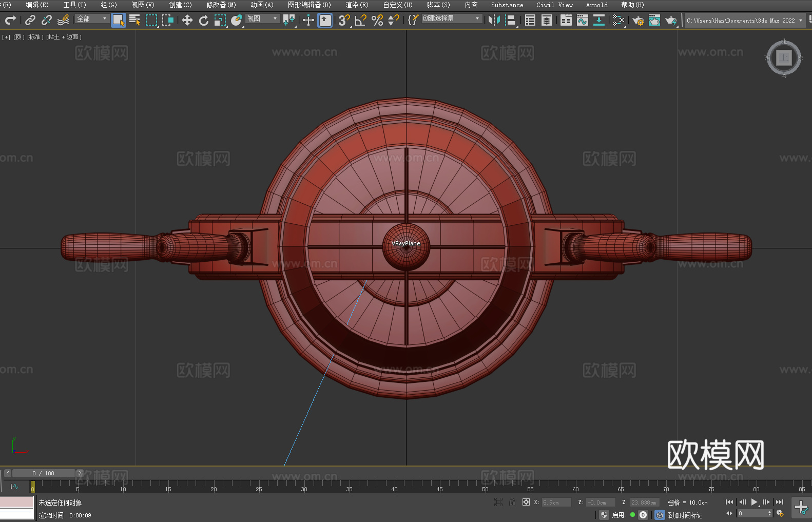The height and width of the screenshot is (522, 812).
Task: Open the 修改器(M) menu
Action: coord(221,5)
